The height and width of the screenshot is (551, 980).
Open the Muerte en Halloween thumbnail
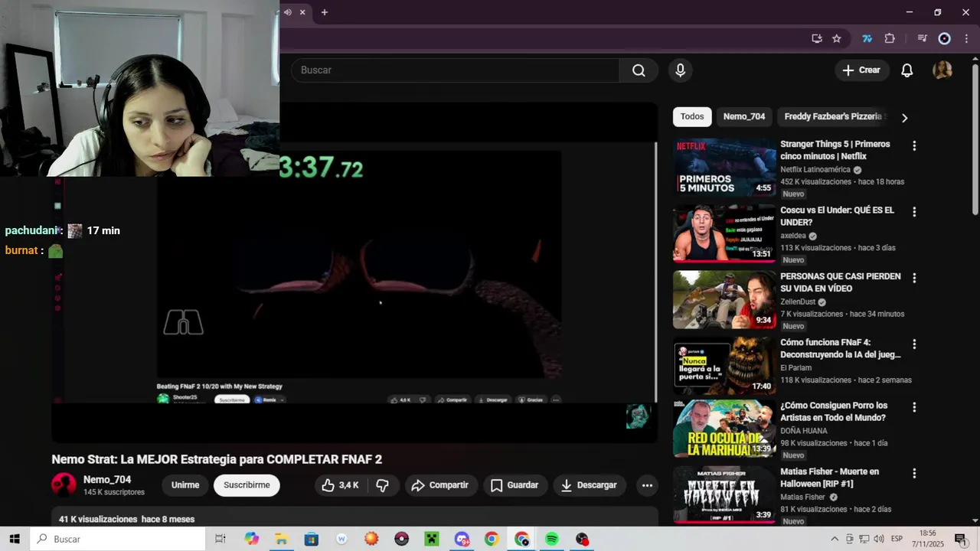pyautogui.click(x=724, y=494)
